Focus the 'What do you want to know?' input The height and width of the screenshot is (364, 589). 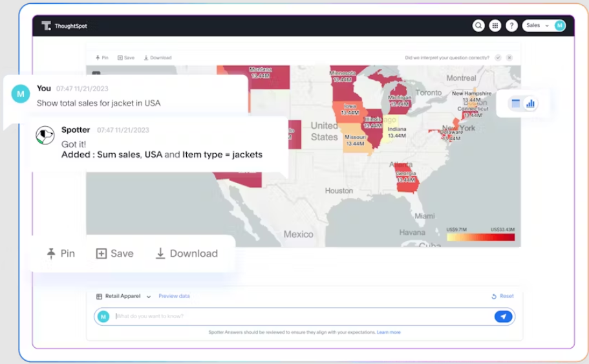pos(303,316)
